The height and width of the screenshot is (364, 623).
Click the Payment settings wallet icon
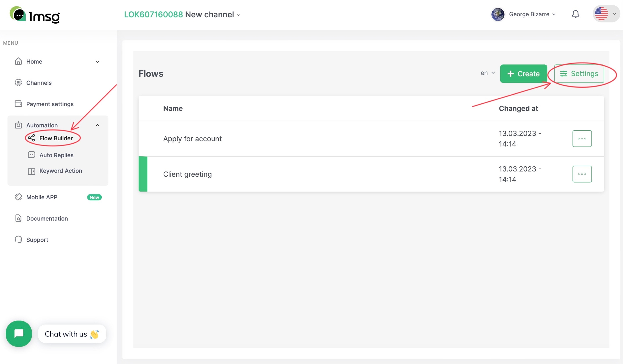coord(18,104)
